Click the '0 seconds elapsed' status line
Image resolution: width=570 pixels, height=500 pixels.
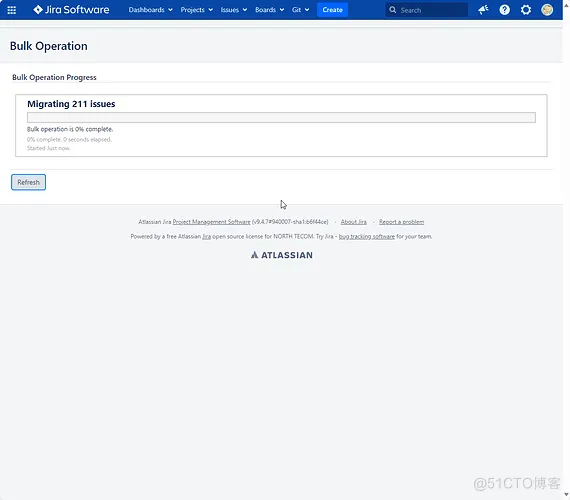click(69, 139)
